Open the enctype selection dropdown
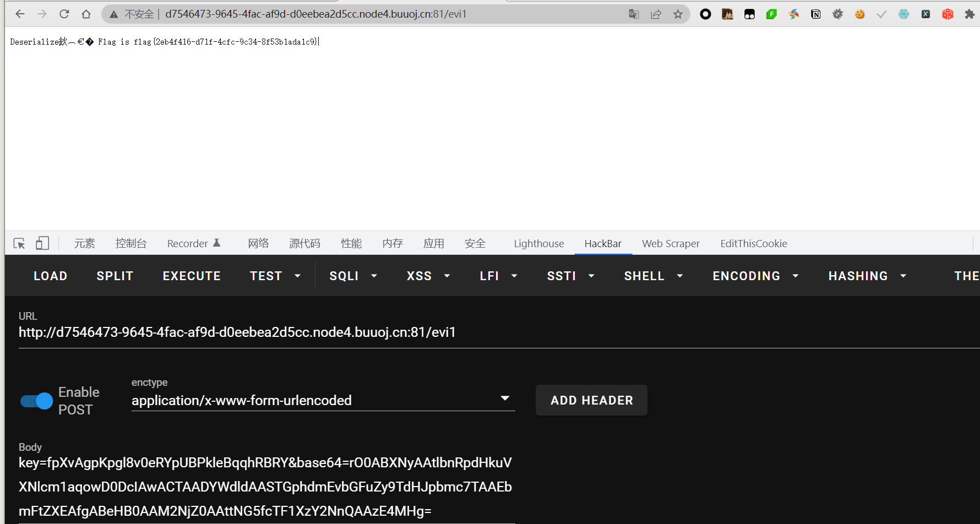This screenshot has width=980, height=524. (323, 400)
